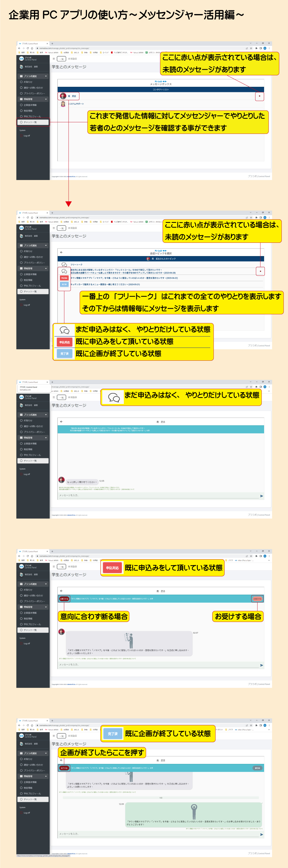This screenshot has height=868, width=288.
Task: Click the お受けする accept button
Action: tap(257, 599)
